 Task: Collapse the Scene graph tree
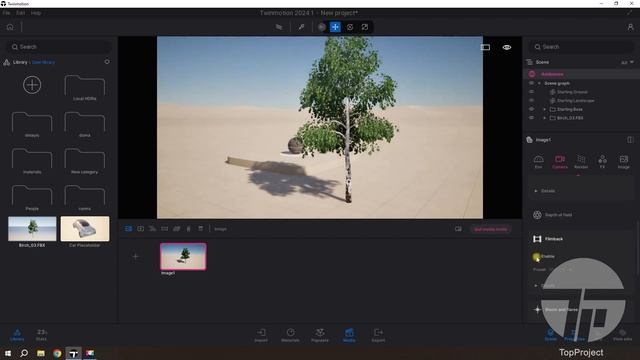coord(539,83)
